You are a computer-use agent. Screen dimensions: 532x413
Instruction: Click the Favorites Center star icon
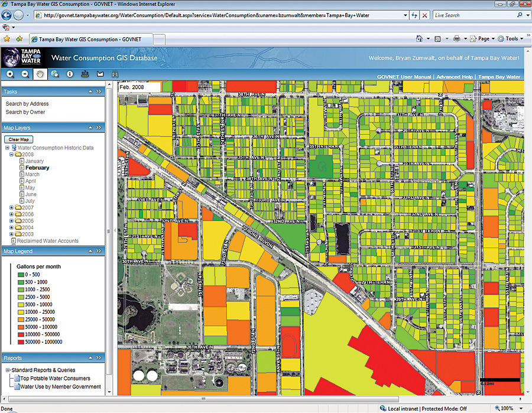tap(7, 39)
